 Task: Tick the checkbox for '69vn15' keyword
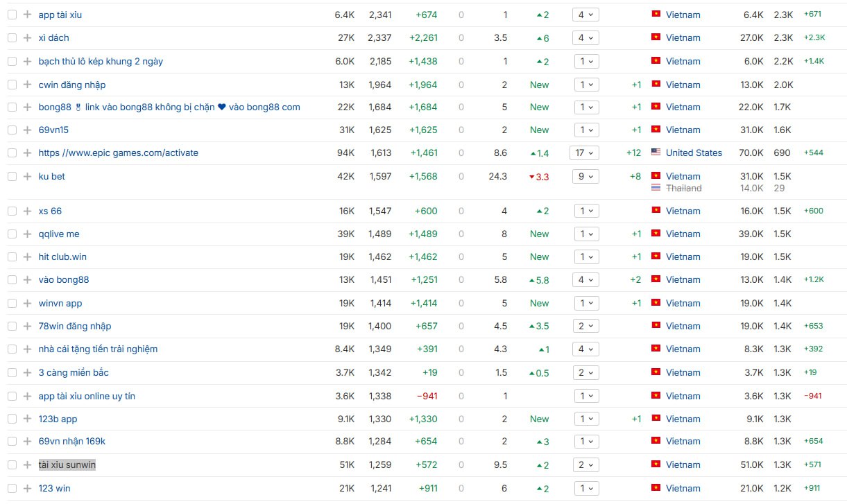pyautogui.click(x=12, y=130)
